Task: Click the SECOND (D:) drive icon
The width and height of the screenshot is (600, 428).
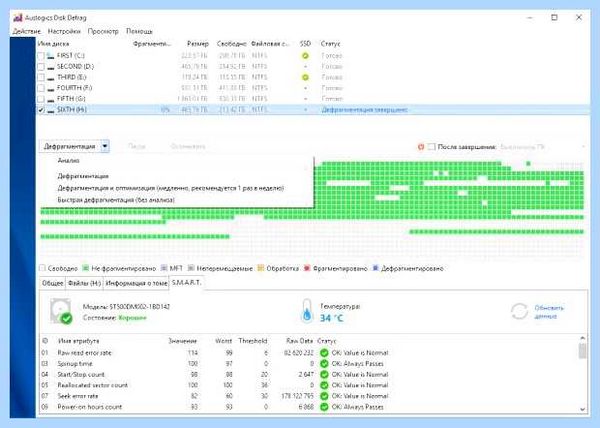Action: 51,67
